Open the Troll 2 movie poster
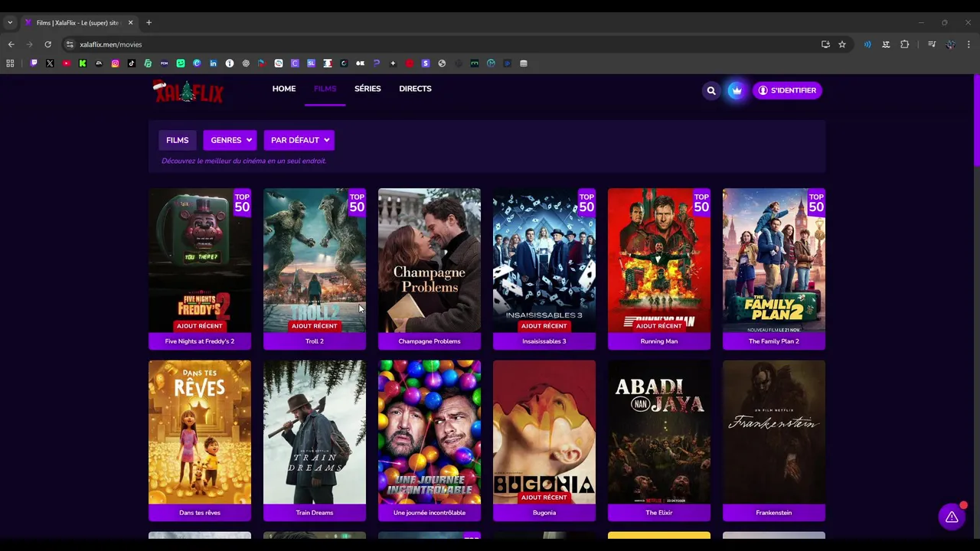The width and height of the screenshot is (980, 551). point(315,260)
